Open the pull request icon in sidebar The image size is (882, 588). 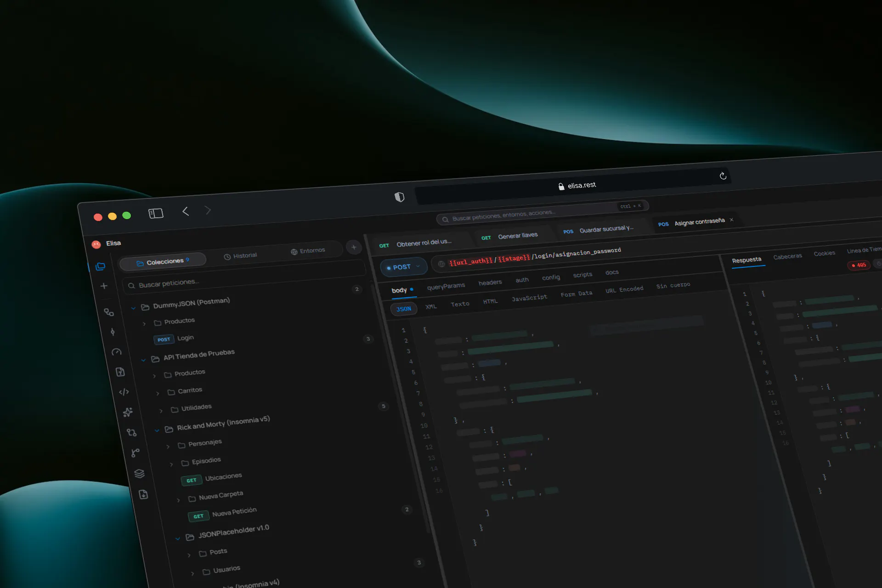point(131,432)
